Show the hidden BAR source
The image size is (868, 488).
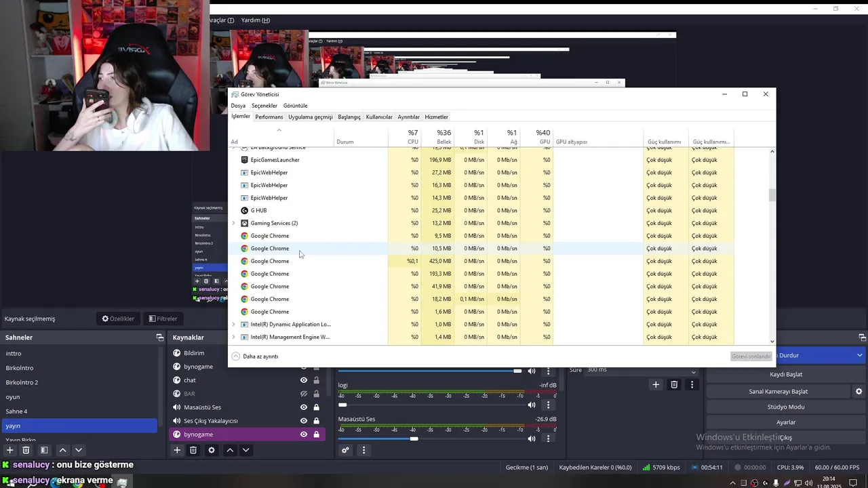304,394
